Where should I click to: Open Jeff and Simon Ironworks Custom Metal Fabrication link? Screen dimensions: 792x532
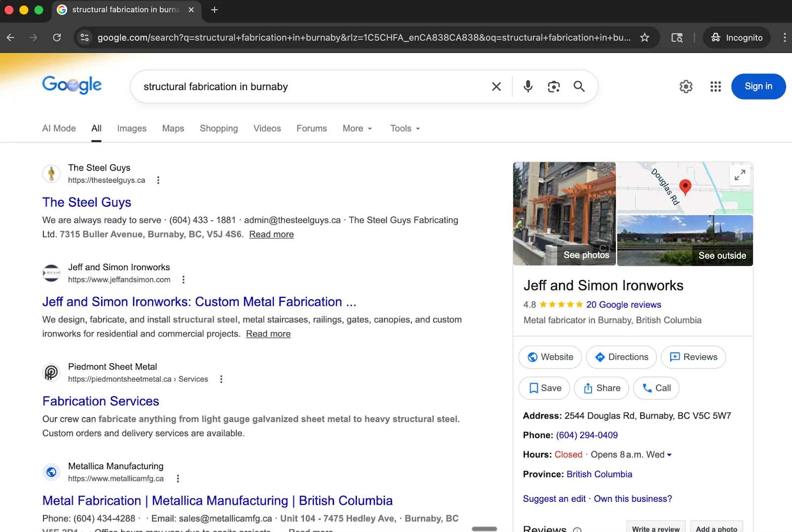199,302
